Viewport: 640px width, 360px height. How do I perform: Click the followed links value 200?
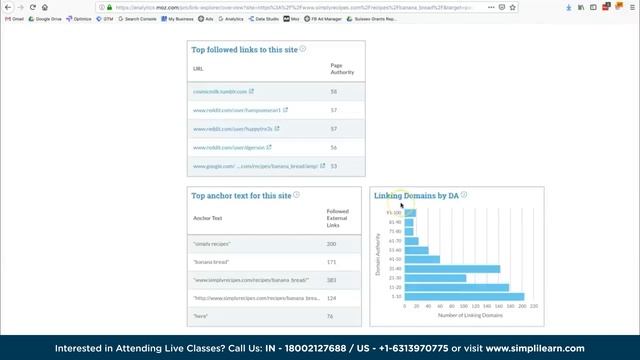(x=331, y=244)
